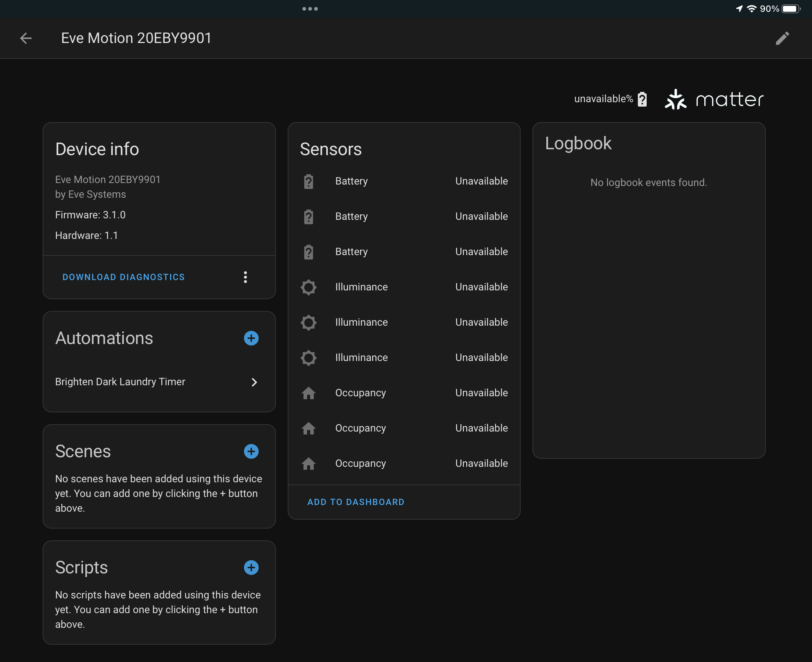Tap the location services arrow icon
The width and height of the screenshot is (812, 662).
tap(739, 9)
